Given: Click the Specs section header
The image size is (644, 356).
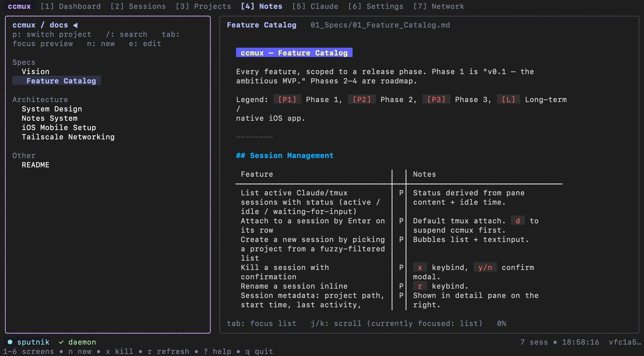Looking at the screenshot, I should click(x=24, y=62).
